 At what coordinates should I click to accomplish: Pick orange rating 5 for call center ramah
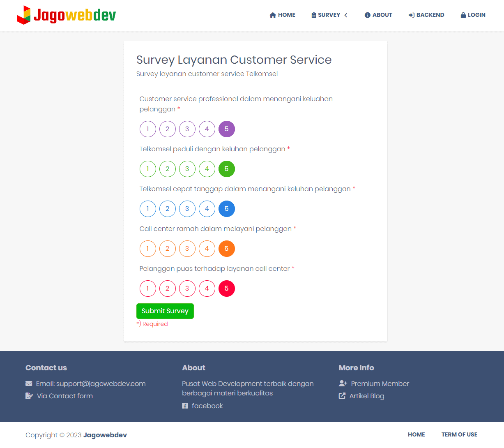pos(227,249)
